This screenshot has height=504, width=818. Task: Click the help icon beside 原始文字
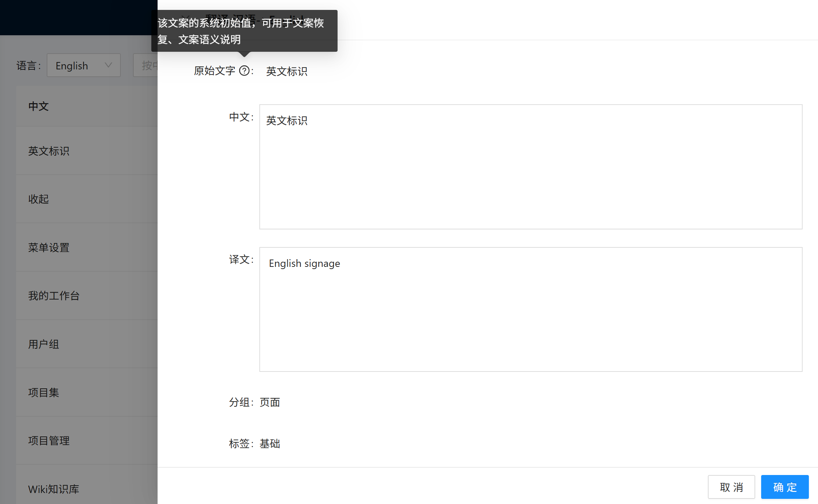(x=244, y=70)
